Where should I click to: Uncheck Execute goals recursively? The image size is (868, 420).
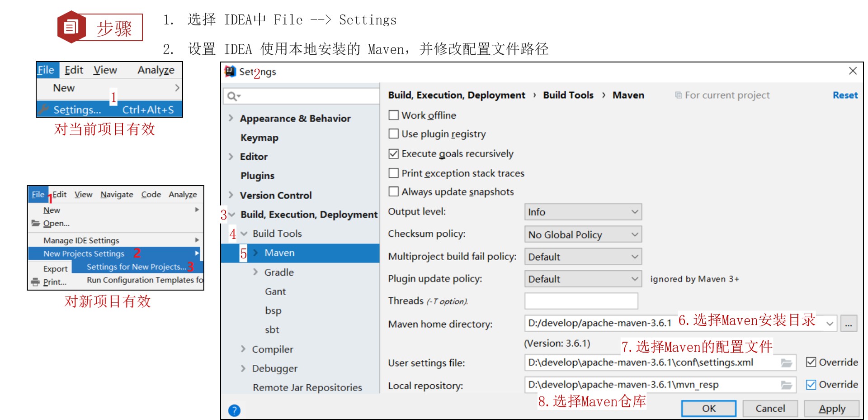pyautogui.click(x=394, y=153)
